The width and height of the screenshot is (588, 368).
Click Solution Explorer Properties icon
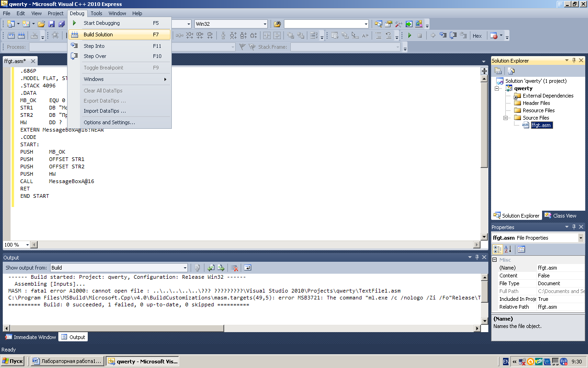click(x=498, y=71)
